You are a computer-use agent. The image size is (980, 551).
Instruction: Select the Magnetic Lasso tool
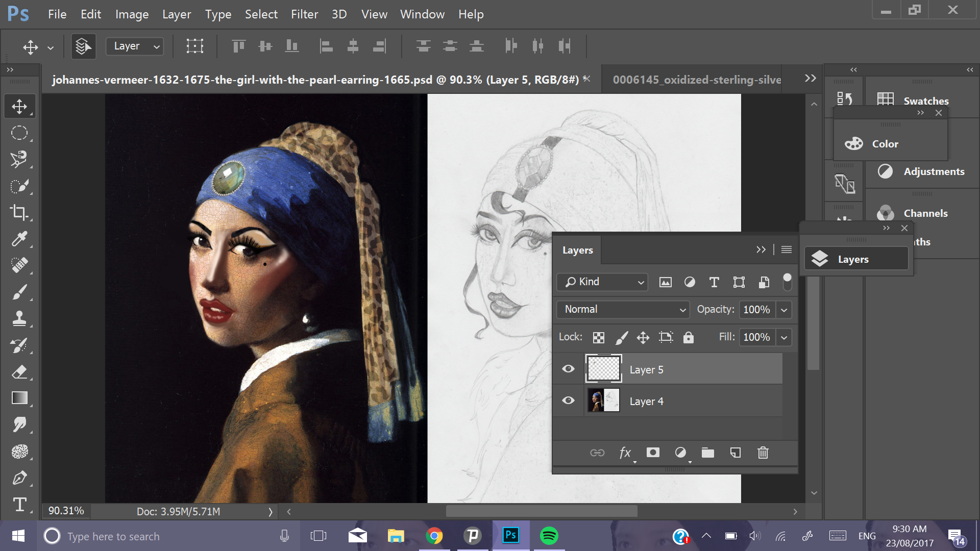tap(19, 159)
